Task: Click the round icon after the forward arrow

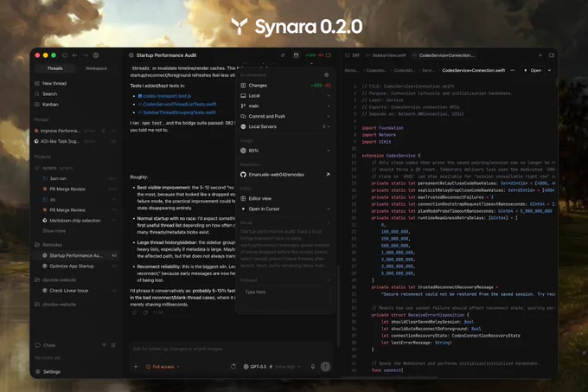Action: (x=96, y=55)
